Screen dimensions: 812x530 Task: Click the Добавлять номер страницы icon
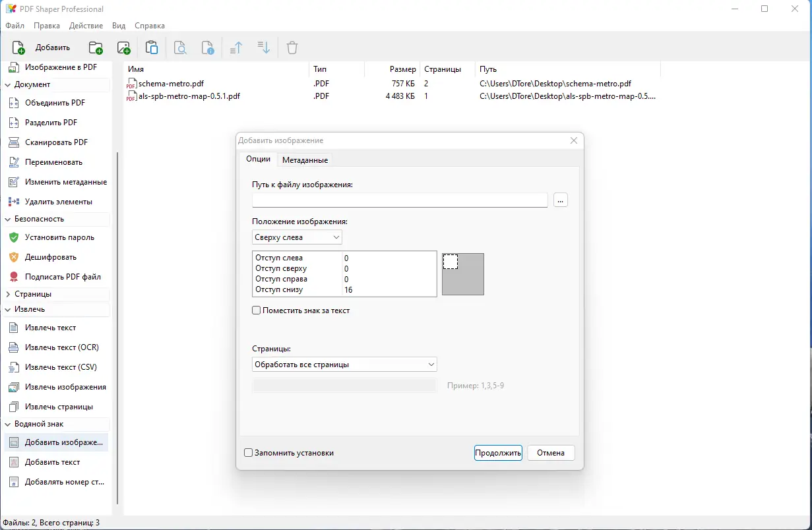[13, 482]
